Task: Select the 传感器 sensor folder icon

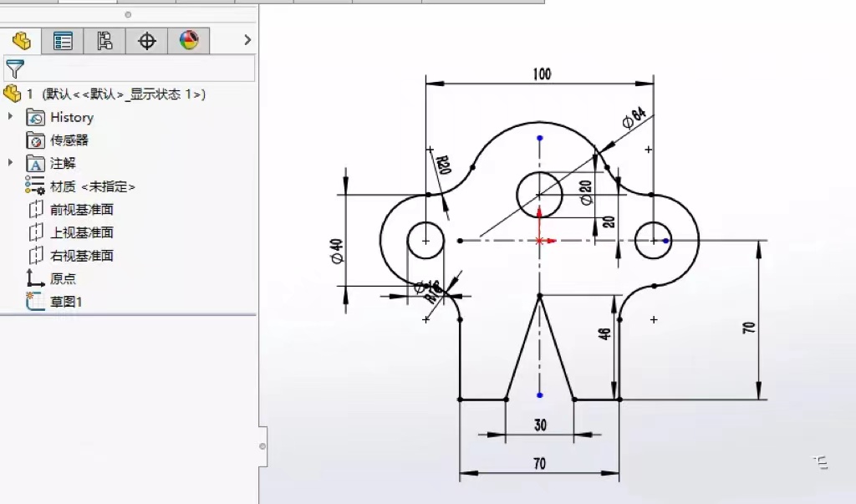Action: (35, 140)
